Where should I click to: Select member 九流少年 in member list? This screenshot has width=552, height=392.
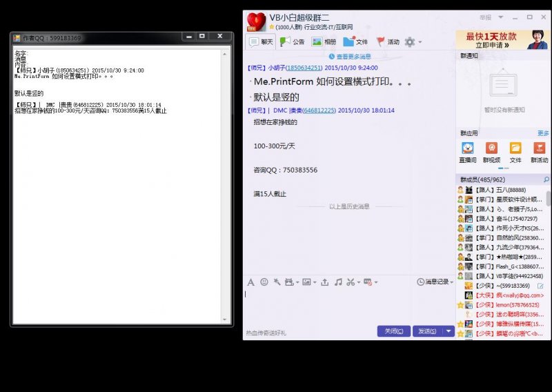[x=502, y=247]
